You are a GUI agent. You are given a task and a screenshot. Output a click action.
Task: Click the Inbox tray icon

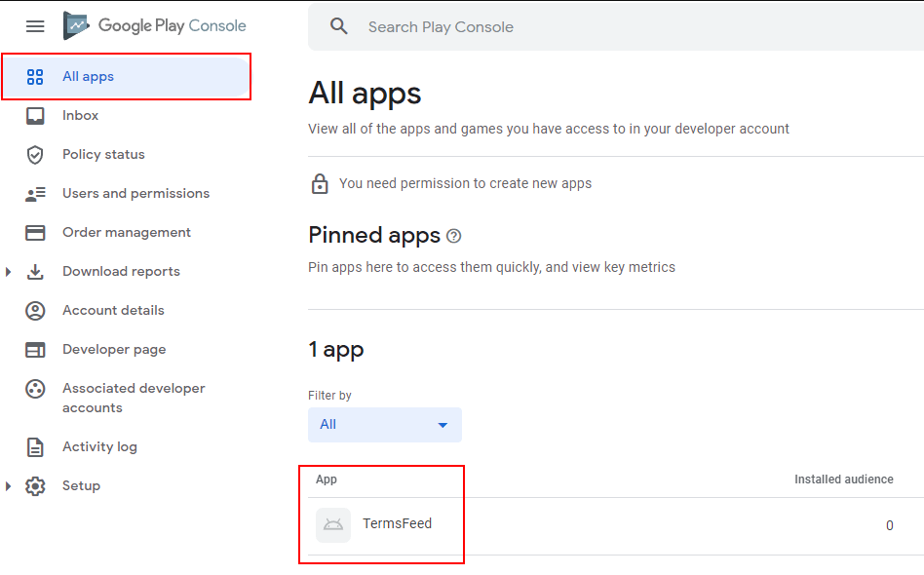35,115
